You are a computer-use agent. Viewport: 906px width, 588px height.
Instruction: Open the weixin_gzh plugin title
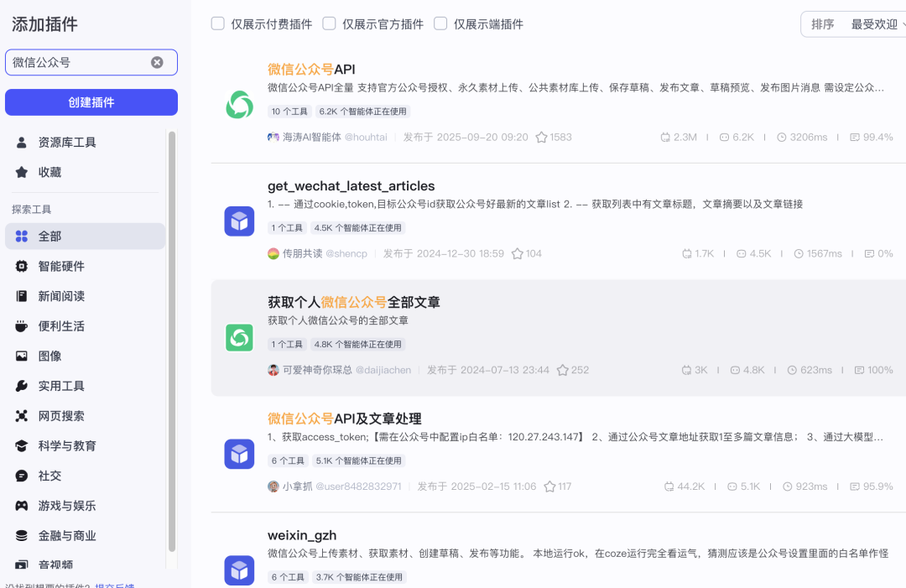302,535
